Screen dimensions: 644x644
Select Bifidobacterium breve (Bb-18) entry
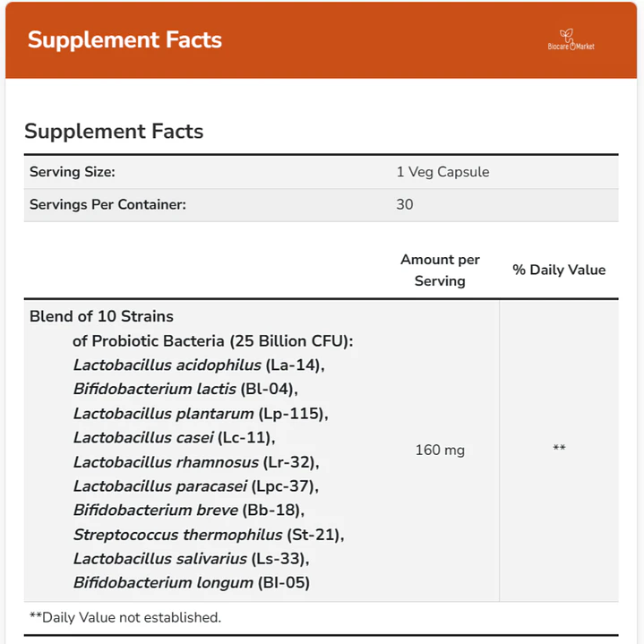189,511
